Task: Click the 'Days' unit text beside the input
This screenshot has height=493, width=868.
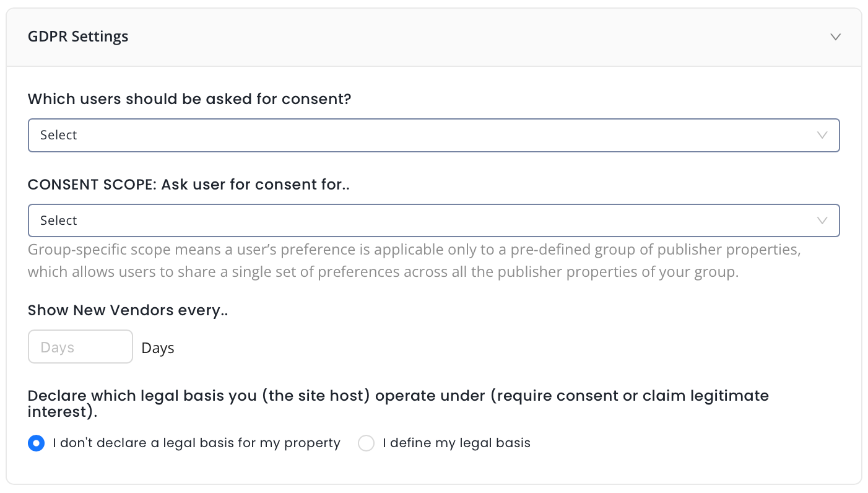Action: click(x=158, y=348)
